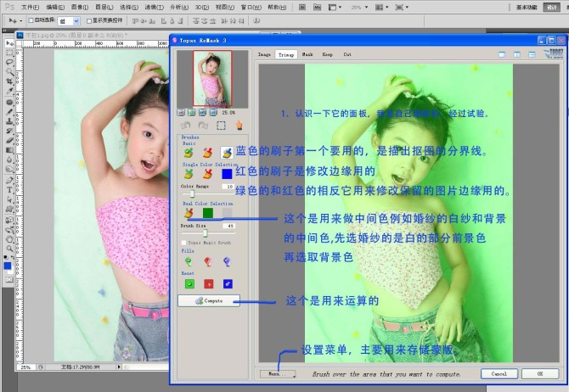569x392 pixels.
Task: Select the green Basic brush
Action: coord(189,153)
